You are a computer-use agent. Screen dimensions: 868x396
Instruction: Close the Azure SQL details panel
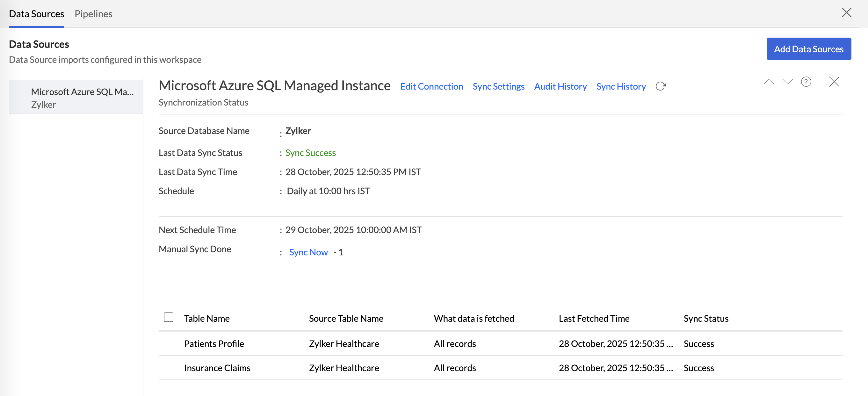point(834,82)
